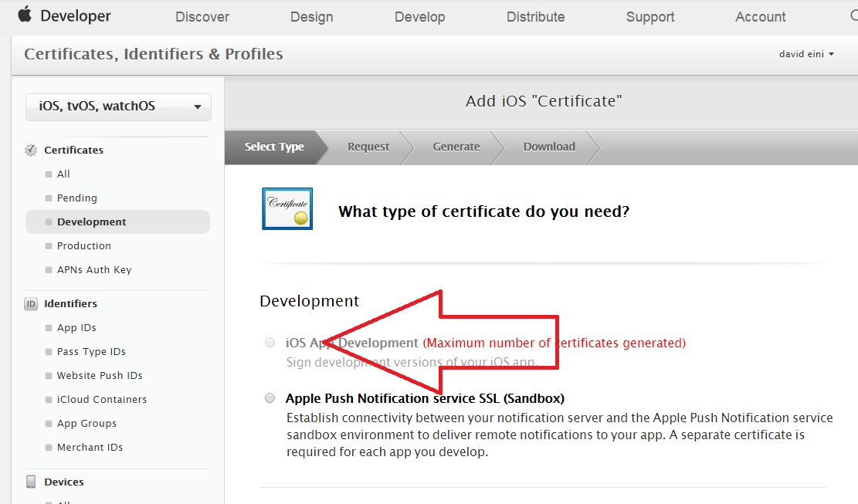Open Pass Type IDs in sidebar

[91, 352]
